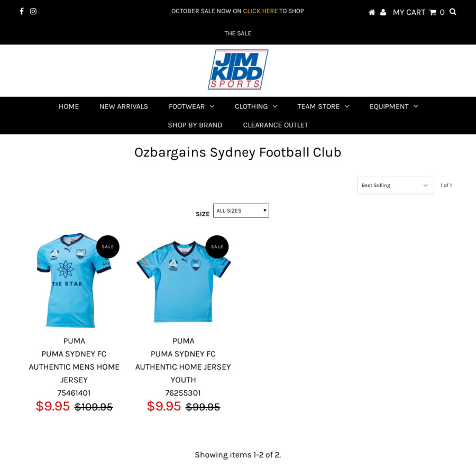
Task: Expand the Equipment menu
Action: (x=393, y=106)
